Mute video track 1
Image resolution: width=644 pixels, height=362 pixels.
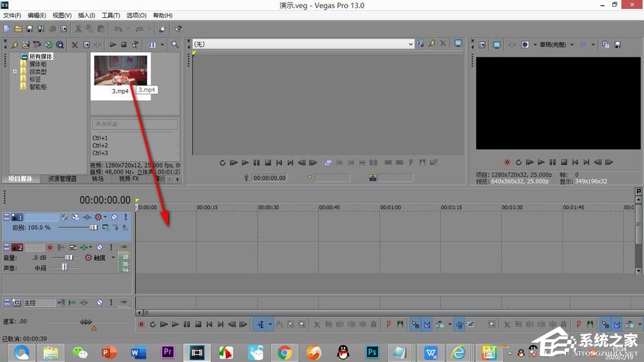(x=114, y=217)
